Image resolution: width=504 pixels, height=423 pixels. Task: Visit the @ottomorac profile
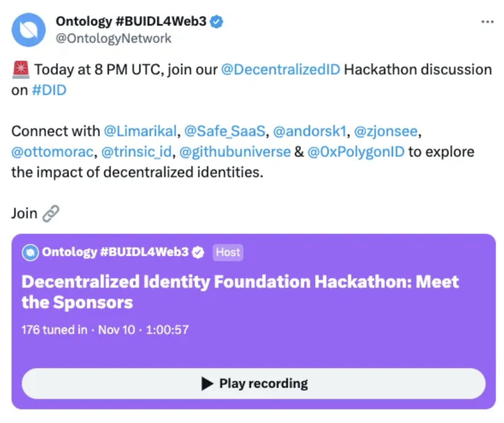click(52, 152)
